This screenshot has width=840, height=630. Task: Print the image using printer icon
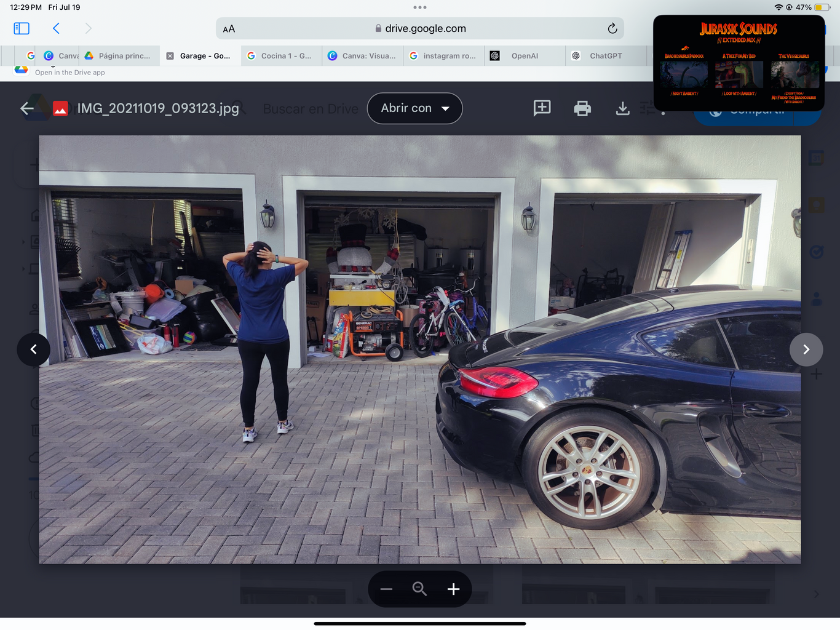click(582, 109)
